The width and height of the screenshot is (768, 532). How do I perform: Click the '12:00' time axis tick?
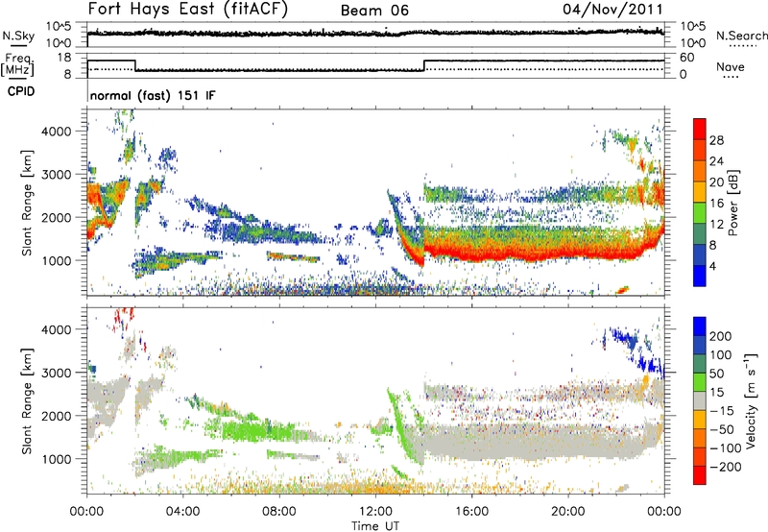375,512
